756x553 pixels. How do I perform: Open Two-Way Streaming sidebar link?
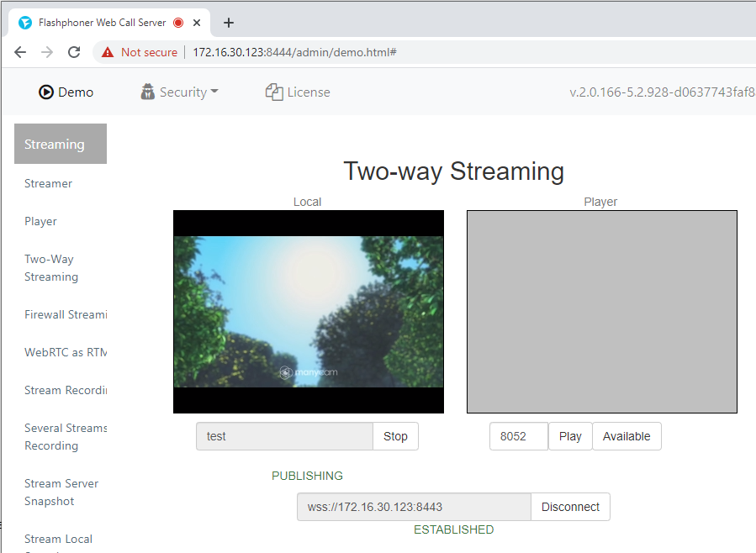pos(51,268)
